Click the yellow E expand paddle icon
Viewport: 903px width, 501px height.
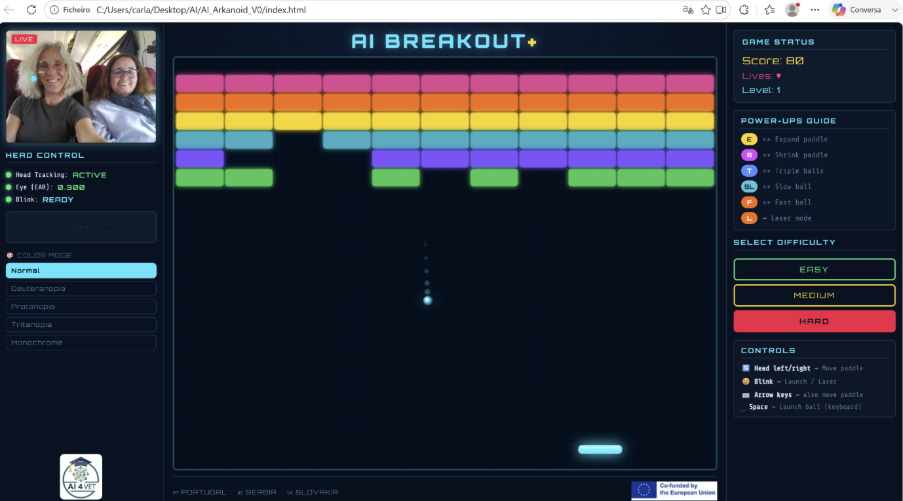[x=749, y=139]
